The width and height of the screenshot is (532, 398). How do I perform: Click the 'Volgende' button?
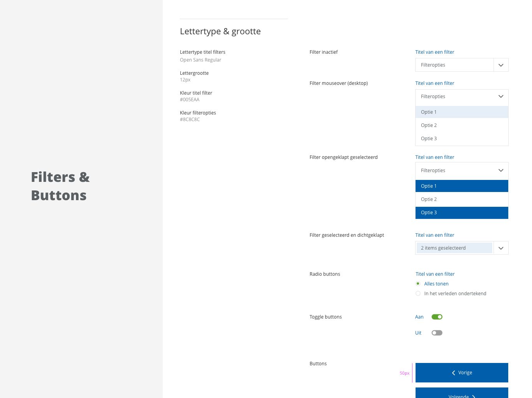pos(462,393)
